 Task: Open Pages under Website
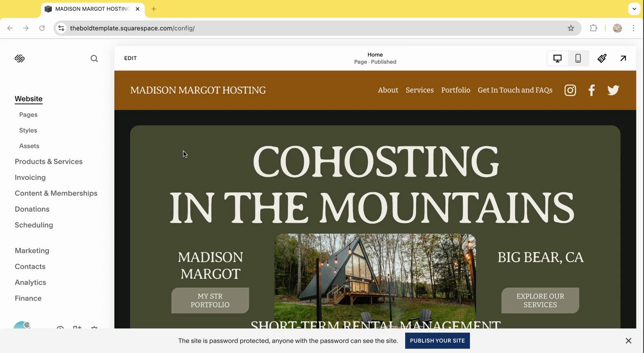[x=28, y=115]
